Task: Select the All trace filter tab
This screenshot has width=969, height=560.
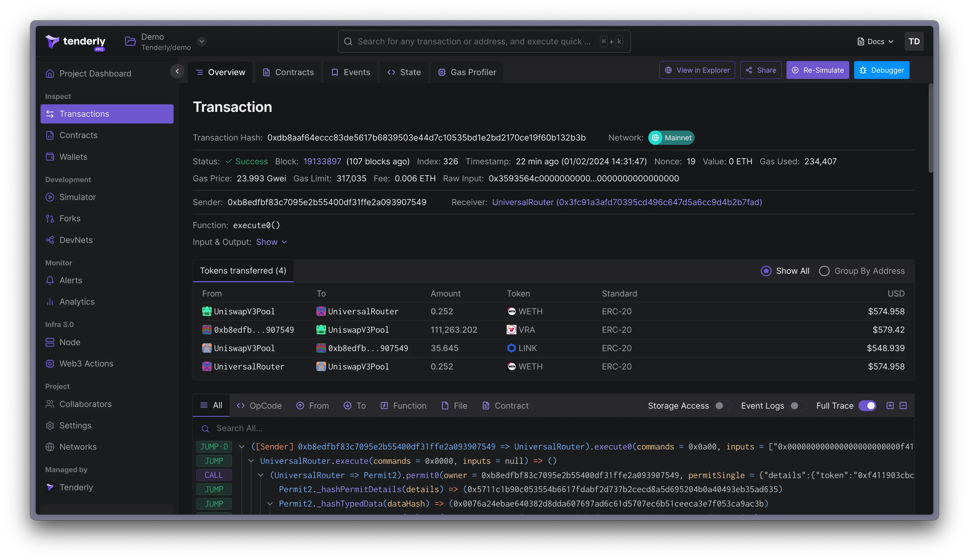Action: [x=211, y=405]
